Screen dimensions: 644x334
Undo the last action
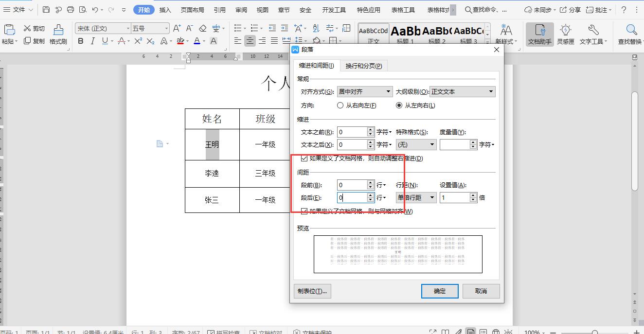pos(95,10)
